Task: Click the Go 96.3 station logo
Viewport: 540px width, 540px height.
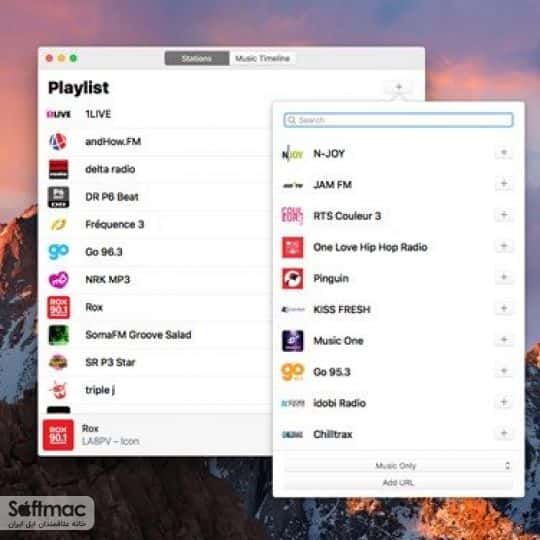Action: pyautogui.click(x=58, y=251)
